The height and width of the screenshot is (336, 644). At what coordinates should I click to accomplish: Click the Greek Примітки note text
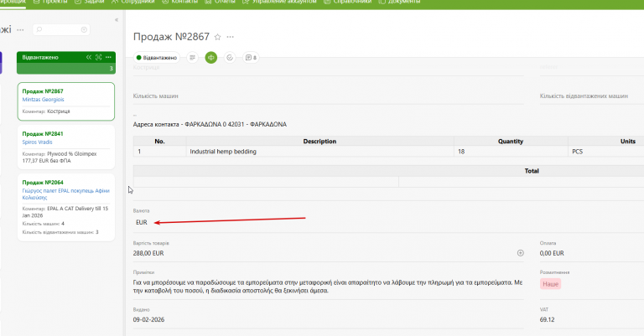point(328,287)
